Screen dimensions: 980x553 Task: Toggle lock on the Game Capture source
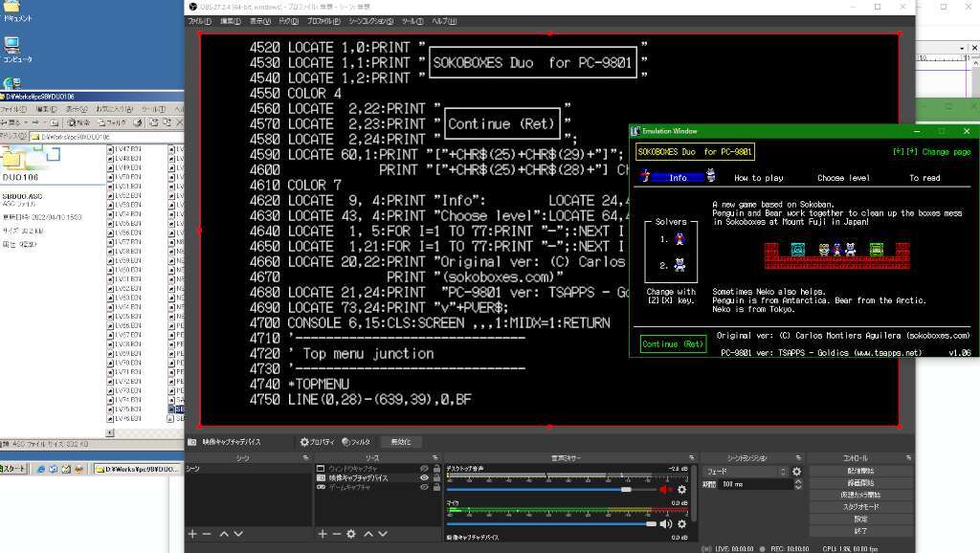(436, 487)
